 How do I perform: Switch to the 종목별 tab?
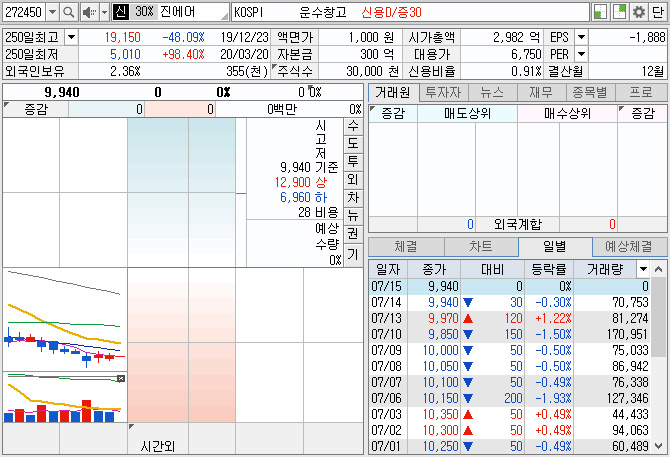coord(591,92)
